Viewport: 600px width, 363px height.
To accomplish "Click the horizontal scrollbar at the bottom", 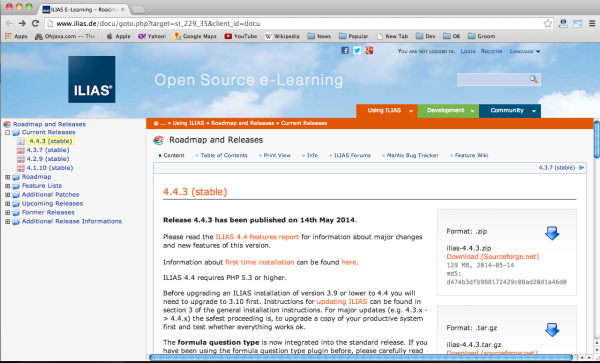I will click(x=360, y=358).
